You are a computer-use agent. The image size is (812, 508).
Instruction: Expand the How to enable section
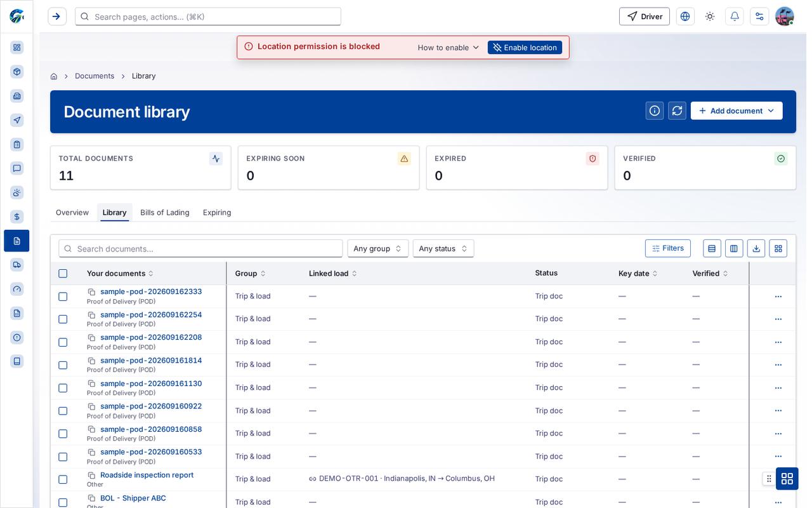(x=449, y=48)
